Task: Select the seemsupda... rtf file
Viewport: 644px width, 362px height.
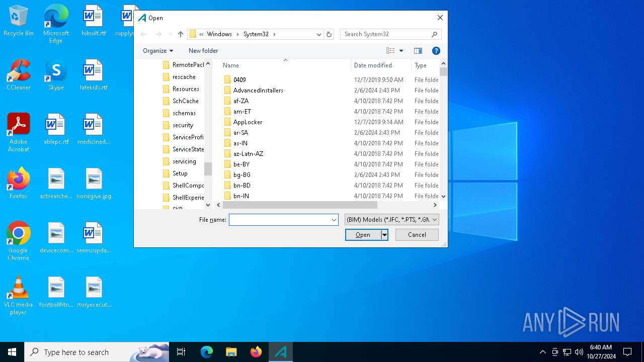Action: tap(94, 238)
